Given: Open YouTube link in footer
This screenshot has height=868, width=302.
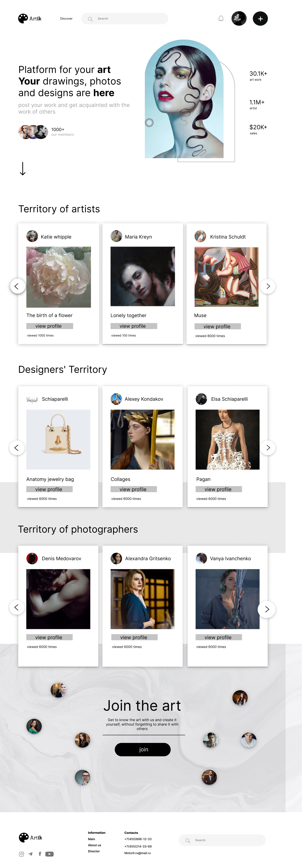Looking at the screenshot, I should [50, 854].
